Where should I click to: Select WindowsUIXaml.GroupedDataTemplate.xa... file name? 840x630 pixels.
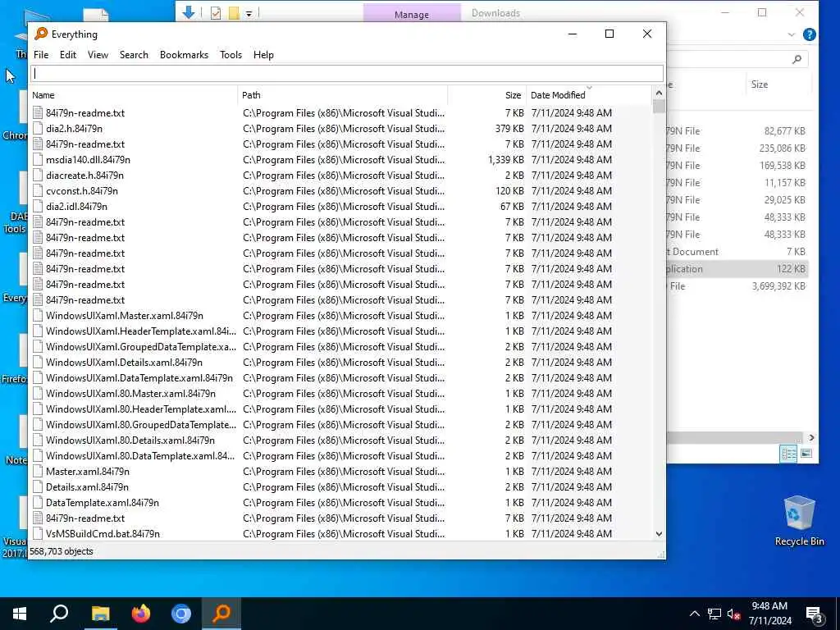pyautogui.click(x=141, y=347)
